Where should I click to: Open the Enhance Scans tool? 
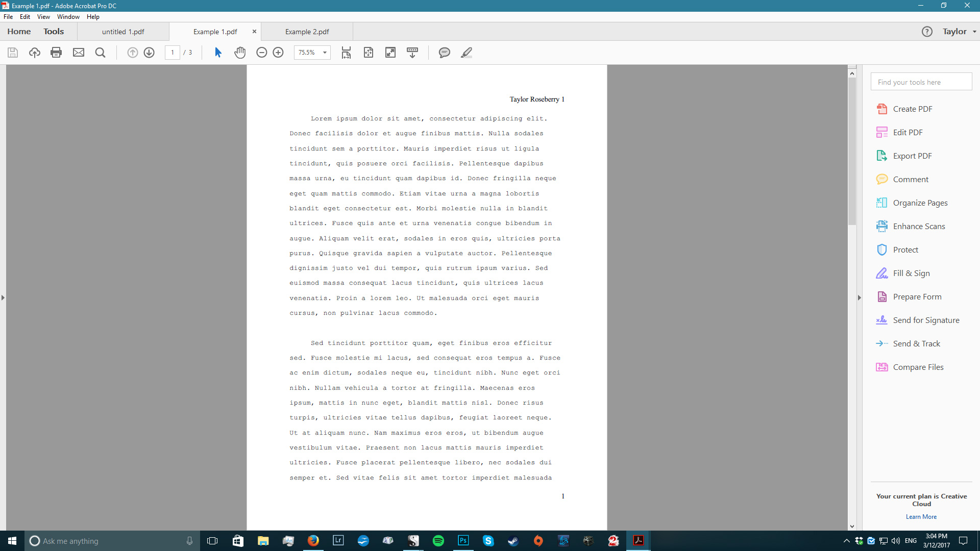[x=911, y=226]
